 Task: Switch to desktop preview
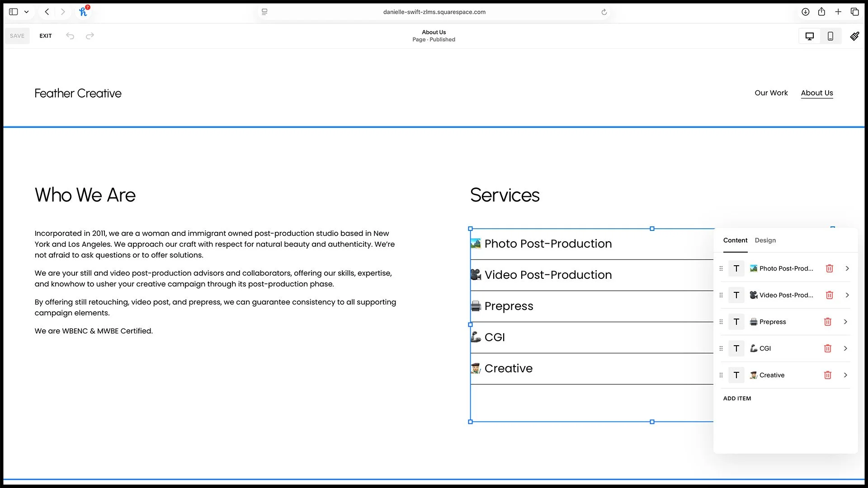pos(809,36)
